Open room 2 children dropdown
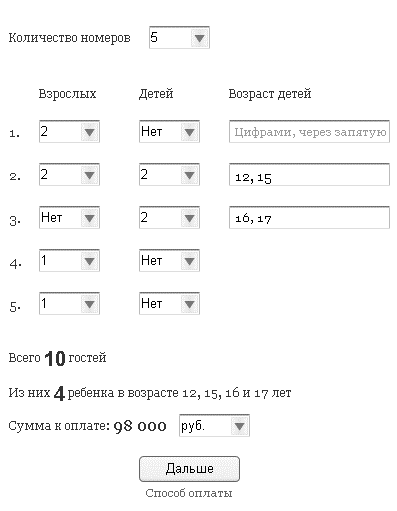397x511 pixels. tap(169, 174)
